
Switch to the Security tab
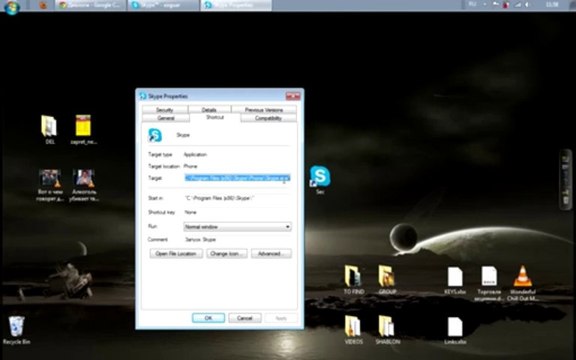(164, 110)
